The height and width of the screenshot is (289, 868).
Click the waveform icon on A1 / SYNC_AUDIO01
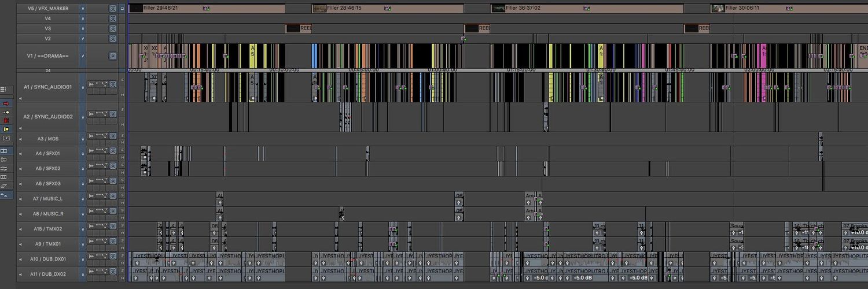pos(91,84)
